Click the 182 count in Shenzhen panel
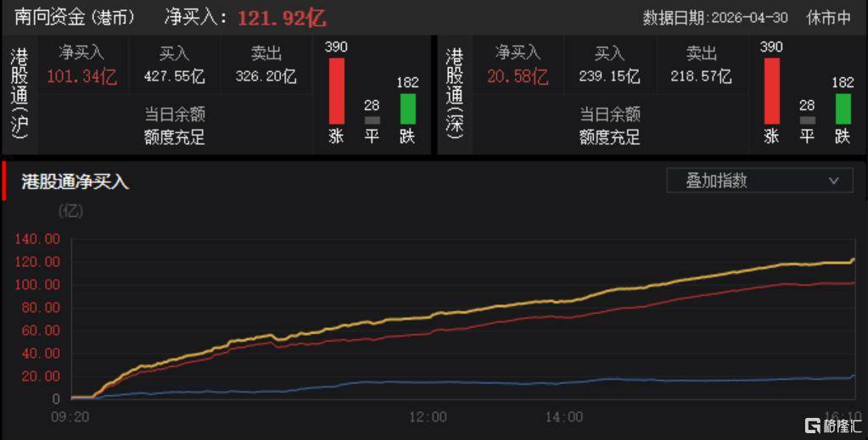Image resolution: width=868 pixels, height=440 pixels. (843, 82)
